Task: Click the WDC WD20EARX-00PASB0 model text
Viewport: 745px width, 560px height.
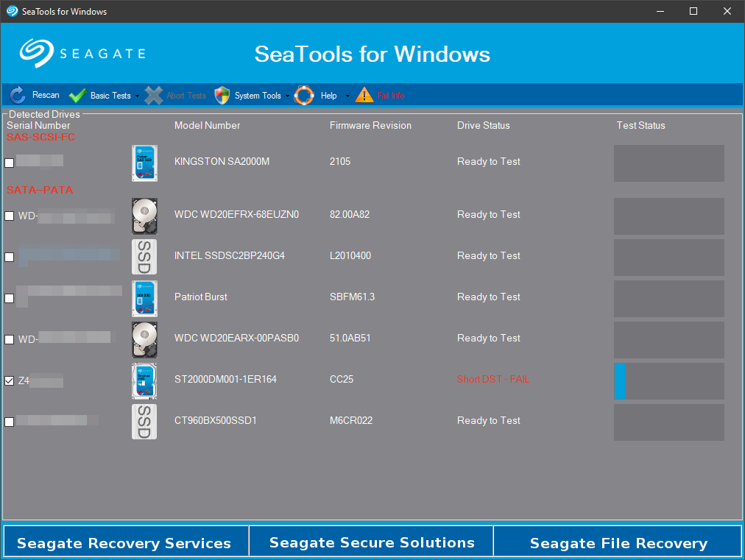Action: 236,338
